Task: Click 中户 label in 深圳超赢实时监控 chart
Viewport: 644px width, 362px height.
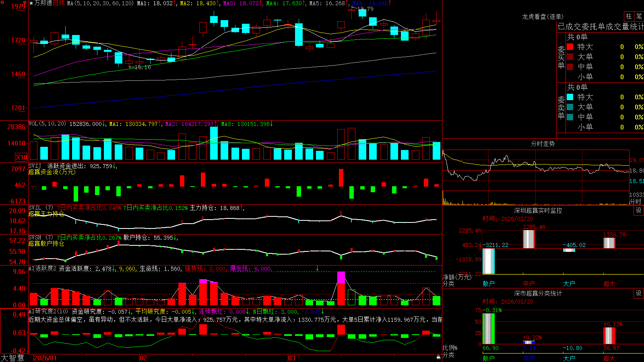Action: tap(529, 284)
